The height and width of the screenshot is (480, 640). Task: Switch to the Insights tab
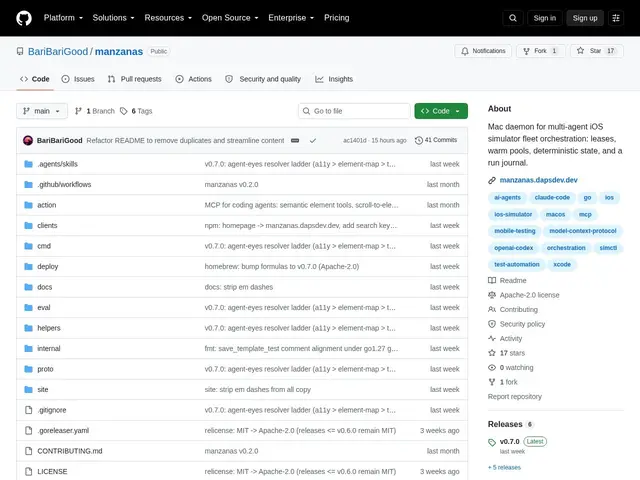point(334,79)
